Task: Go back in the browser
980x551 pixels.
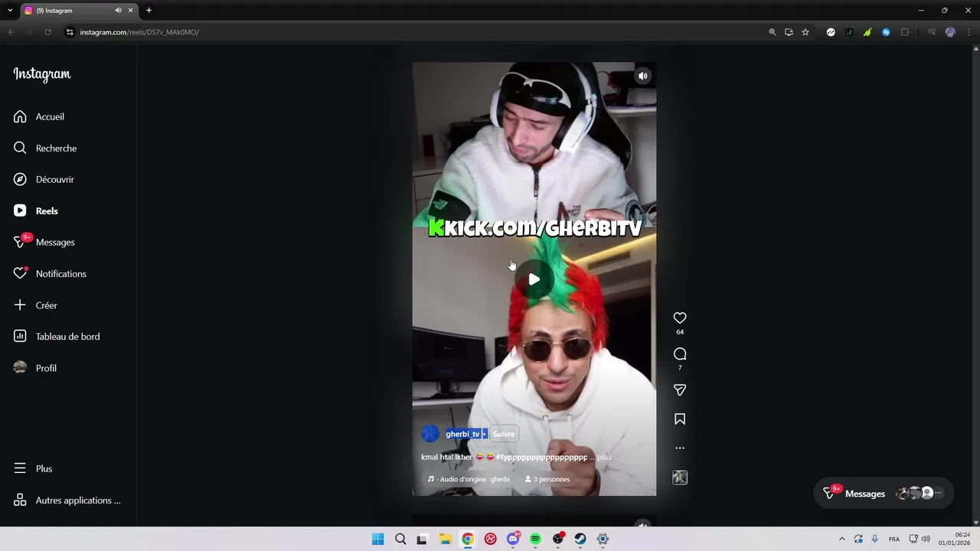Action: 11,32
